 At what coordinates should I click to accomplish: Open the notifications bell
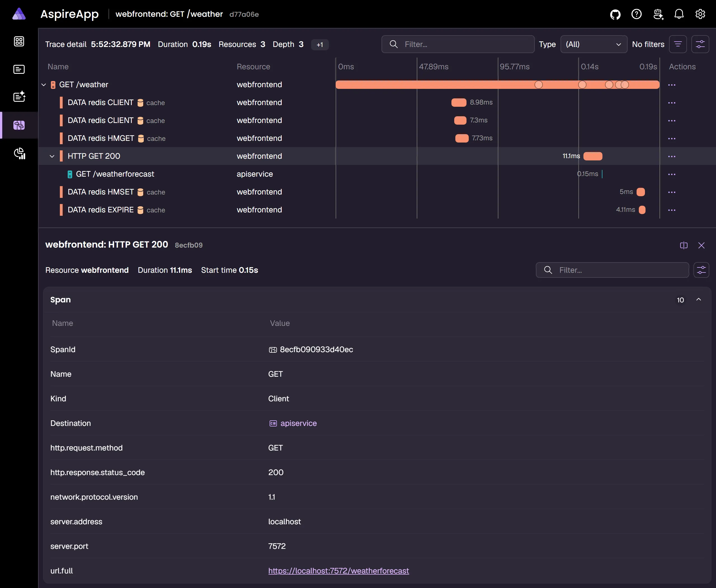click(679, 14)
